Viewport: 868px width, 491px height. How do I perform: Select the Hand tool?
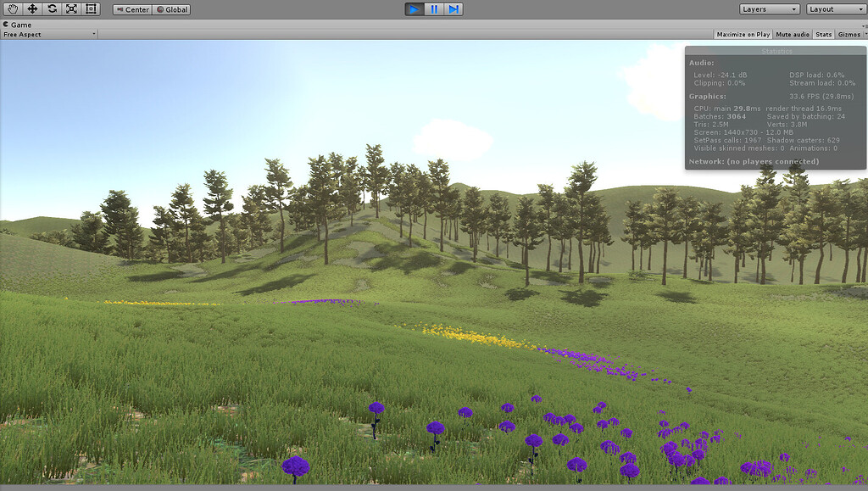click(x=11, y=8)
